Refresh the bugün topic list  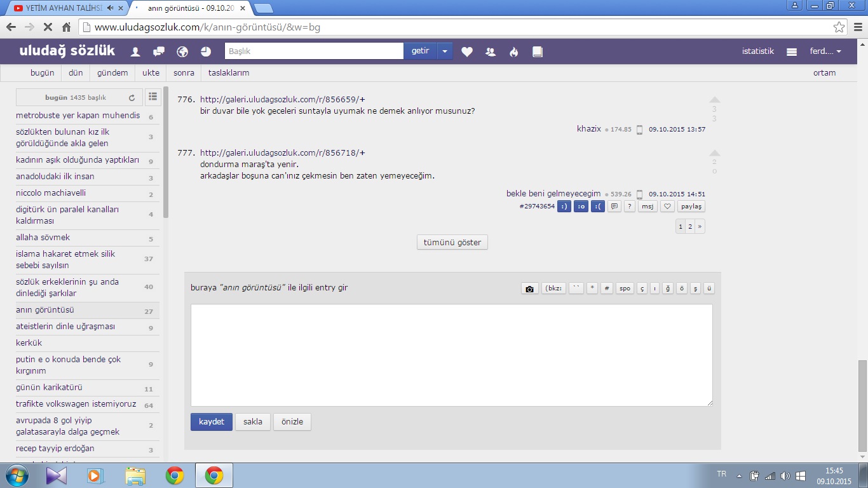pyautogui.click(x=132, y=98)
